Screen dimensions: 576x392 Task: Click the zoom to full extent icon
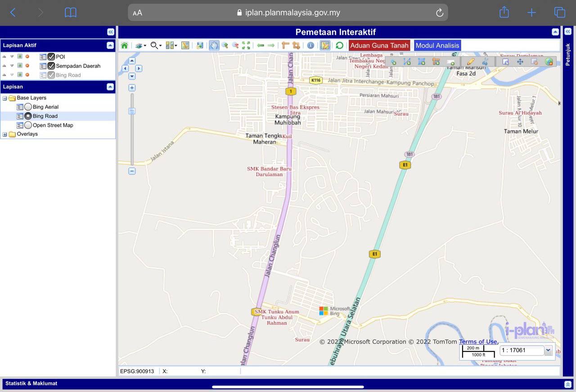pos(246,45)
